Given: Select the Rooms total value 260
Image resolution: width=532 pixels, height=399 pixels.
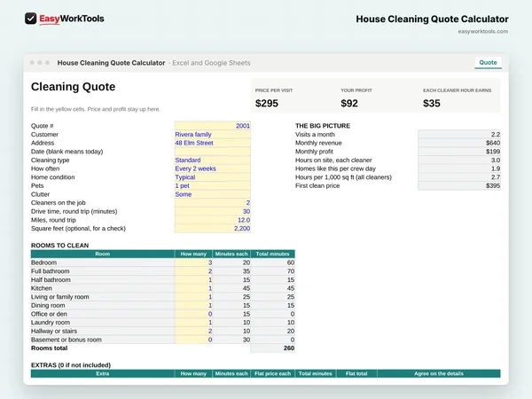Looking at the screenshot, I should coord(273,348).
